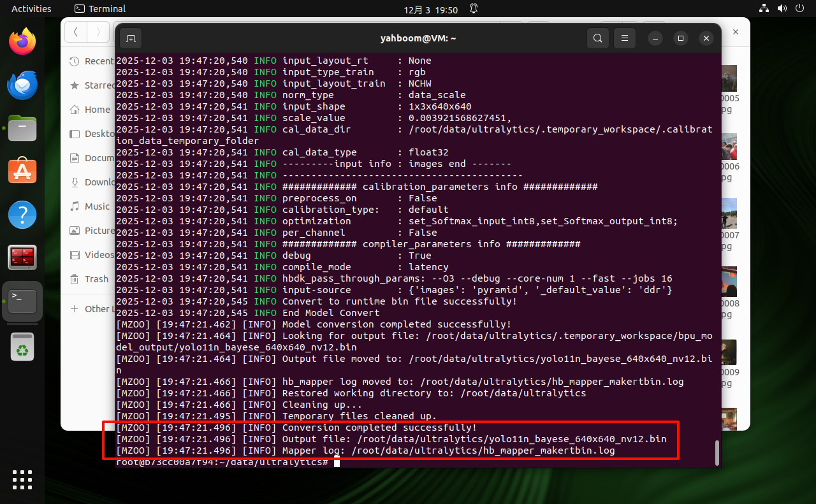Open the network status icon
The image size is (816, 504).
pyautogui.click(x=764, y=9)
